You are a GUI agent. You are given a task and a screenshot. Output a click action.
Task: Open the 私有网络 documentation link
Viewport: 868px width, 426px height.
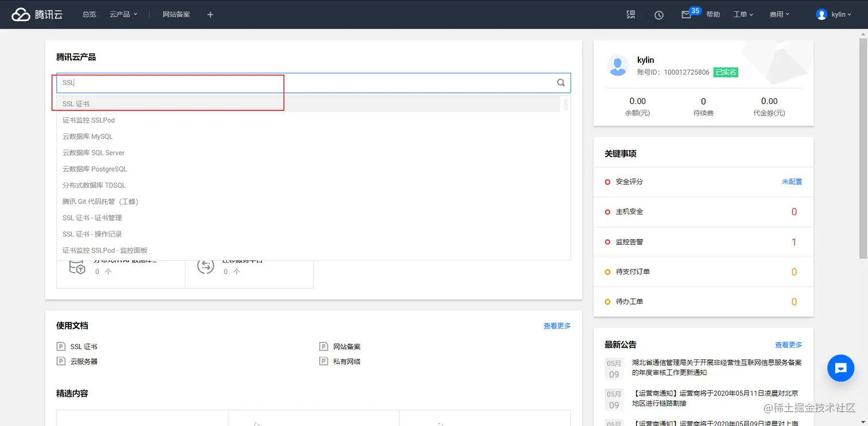point(347,361)
